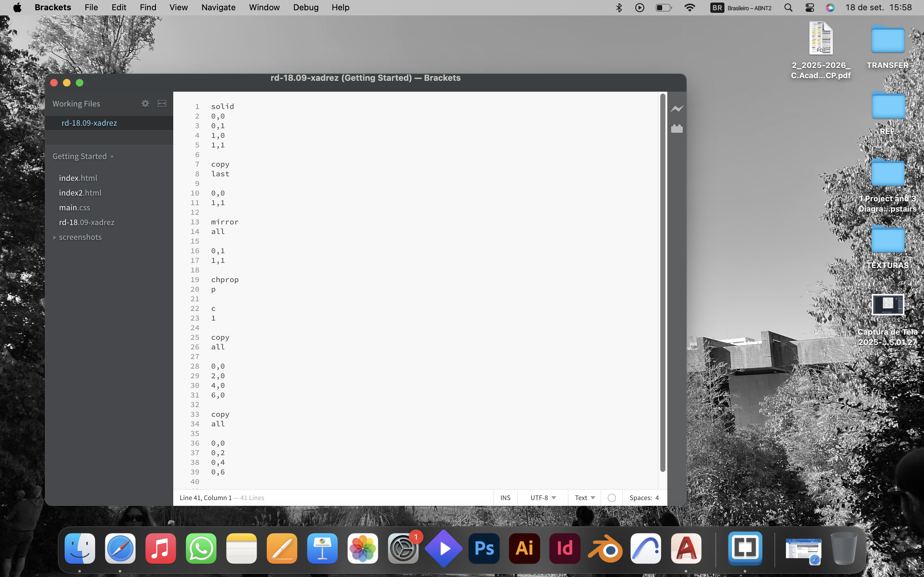Toggle the linting status circle
This screenshot has width=924, height=577.
point(612,498)
